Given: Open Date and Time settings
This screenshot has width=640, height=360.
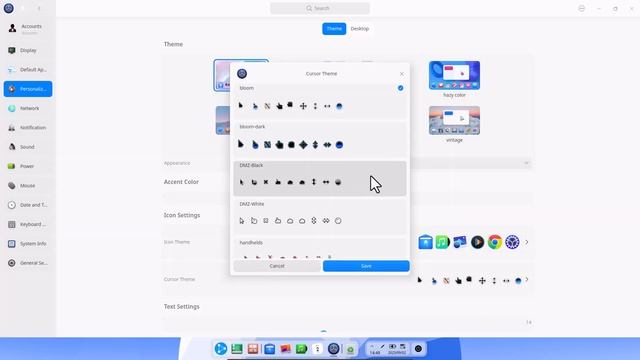Looking at the screenshot, I should click(x=28, y=205).
